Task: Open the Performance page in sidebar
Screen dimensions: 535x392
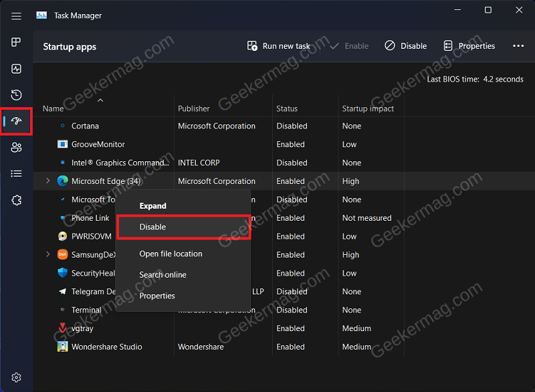Action: 16,69
